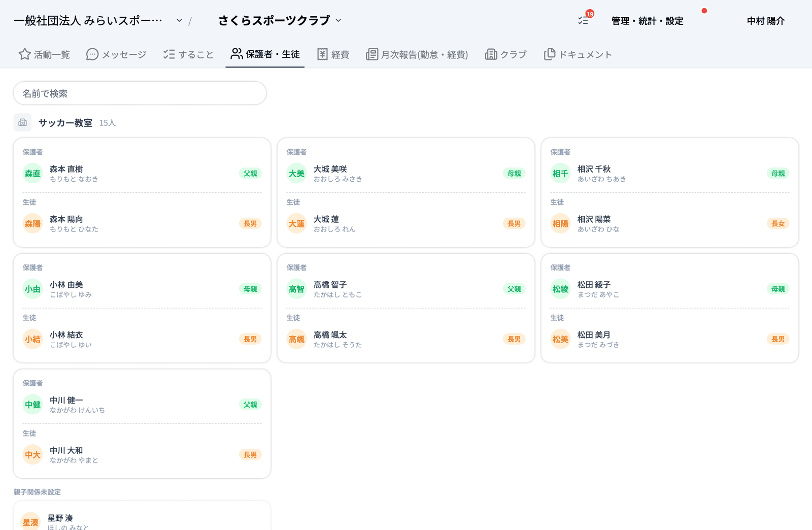812x530 pixels.
Task: Open the 月次報告(勤怠・経費) tab
Action: coord(417,54)
